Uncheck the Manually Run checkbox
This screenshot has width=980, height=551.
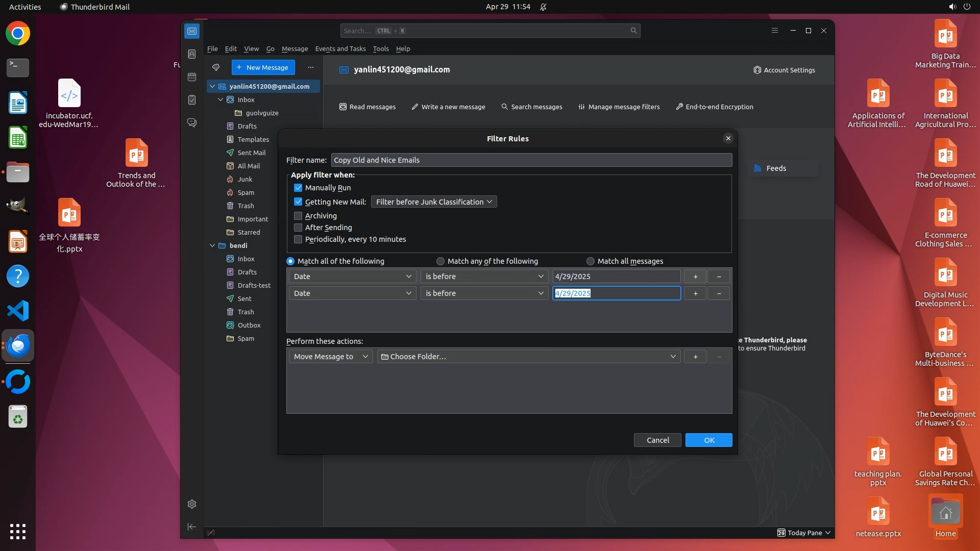(x=298, y=188)
